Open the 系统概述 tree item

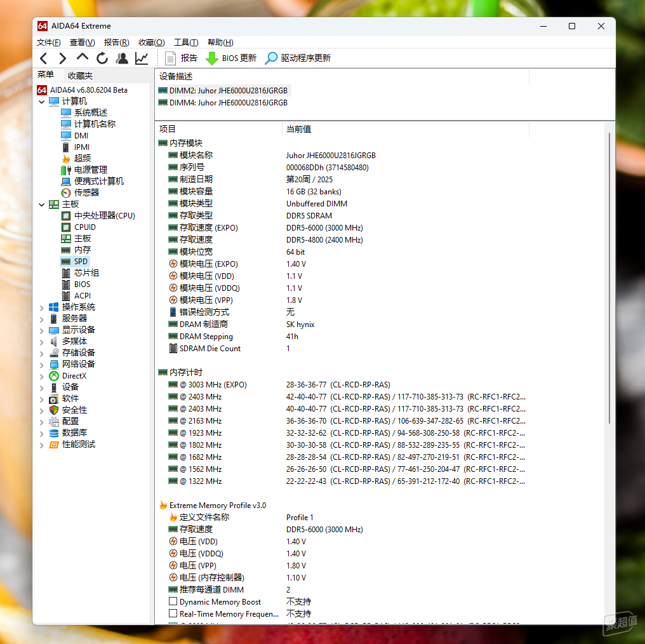click(x=84, y=113)
